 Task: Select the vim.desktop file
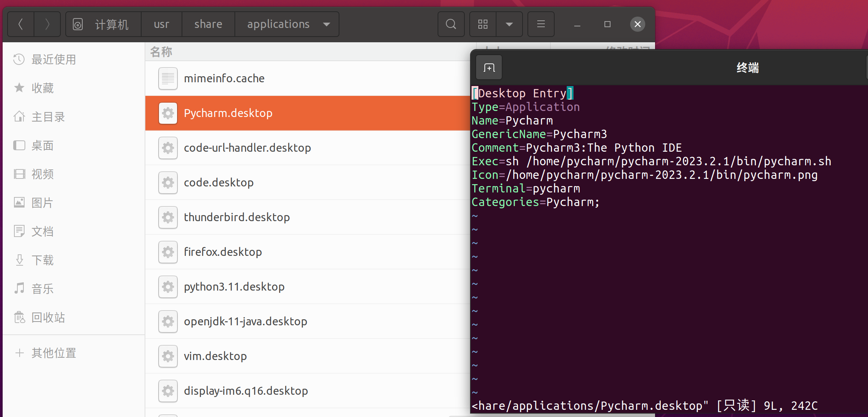215,356
